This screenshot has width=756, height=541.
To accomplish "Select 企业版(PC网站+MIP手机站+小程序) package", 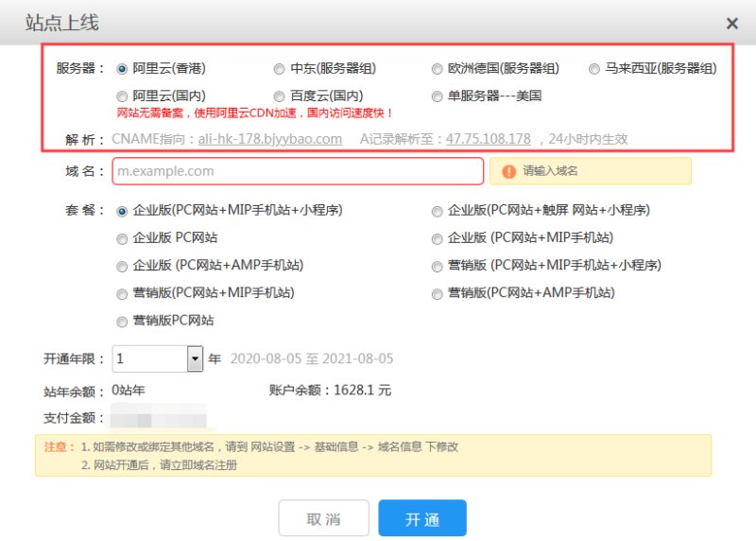I will point(122,211).
